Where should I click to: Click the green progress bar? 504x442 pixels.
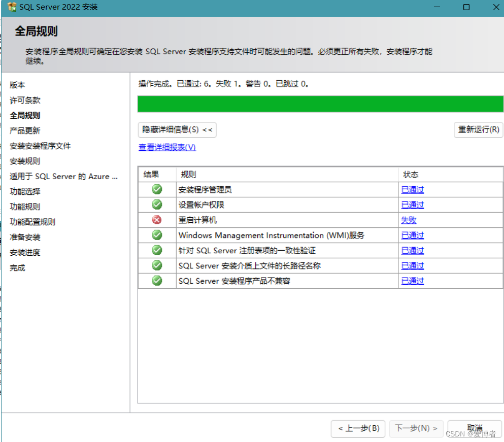click(x=320, y=104)
